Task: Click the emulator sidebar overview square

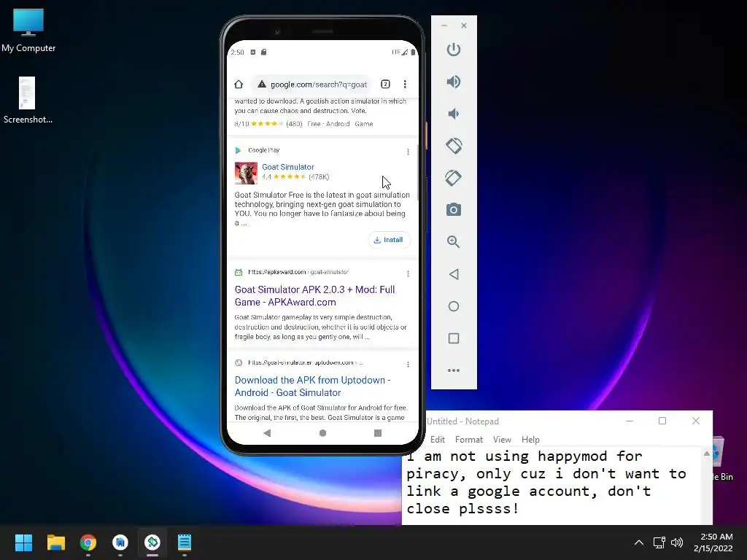Action: (x=454, y=338)
